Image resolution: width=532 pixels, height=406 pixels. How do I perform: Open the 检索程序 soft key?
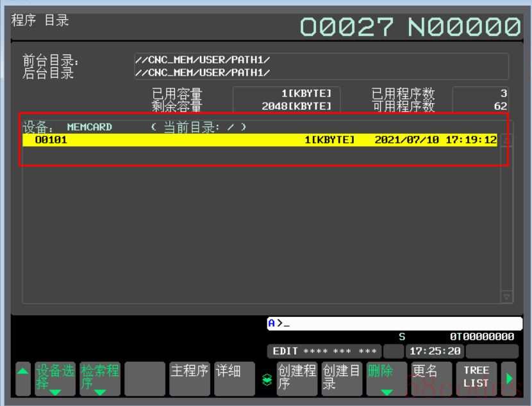point(100,378)
